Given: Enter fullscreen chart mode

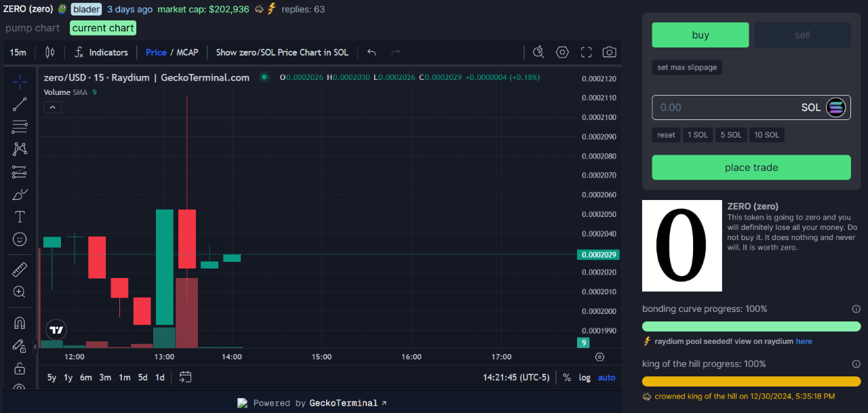Looking at the screenshot, I should [587, 52].
